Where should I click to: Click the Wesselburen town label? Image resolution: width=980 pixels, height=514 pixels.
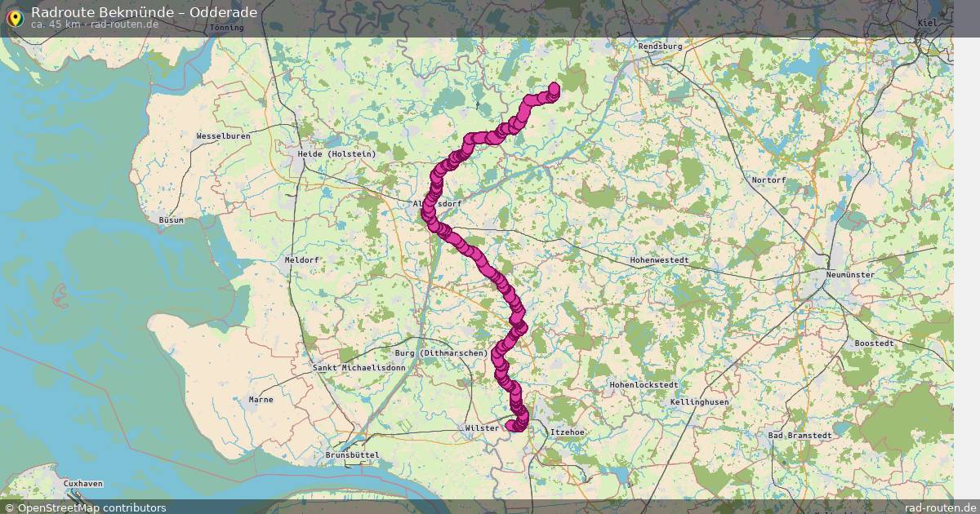tap(223, 135)
